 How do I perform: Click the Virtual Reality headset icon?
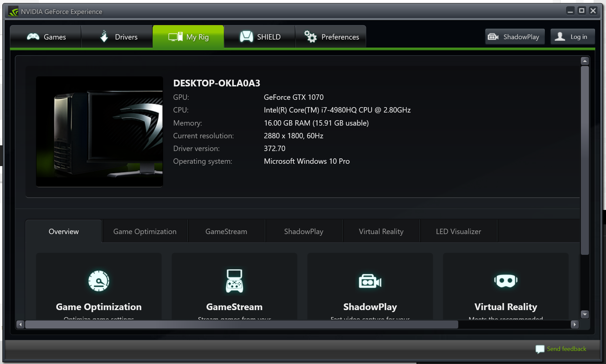pyautogui.click(x=506, y=281)
